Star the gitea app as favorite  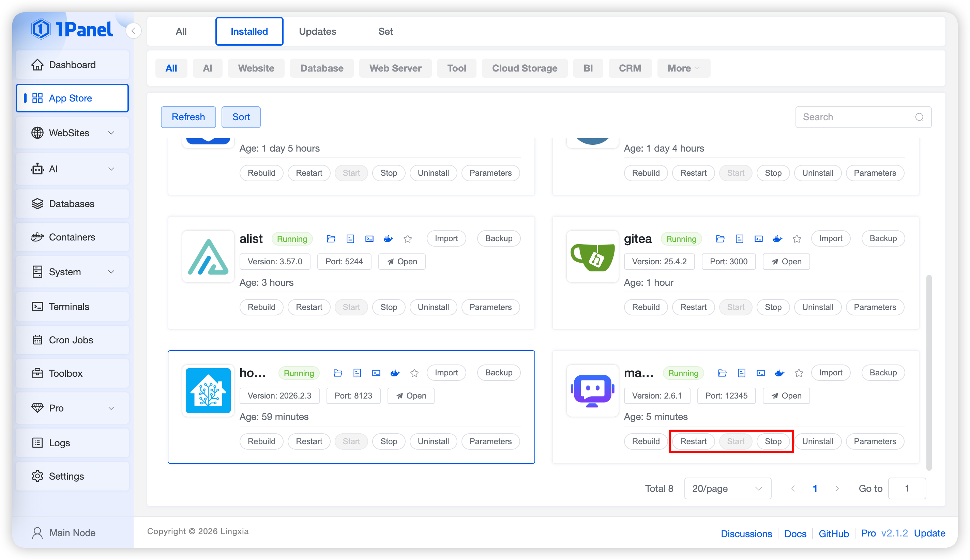point(797,239)
